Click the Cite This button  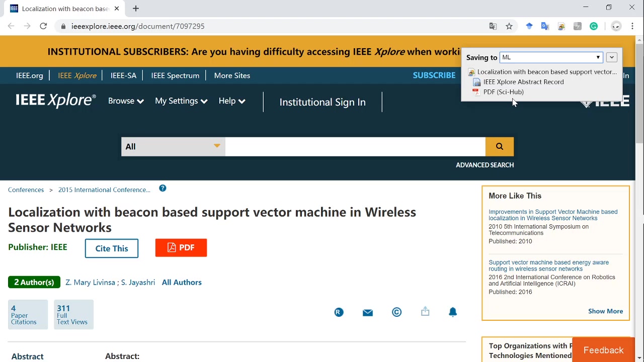(x=112, y=248)
